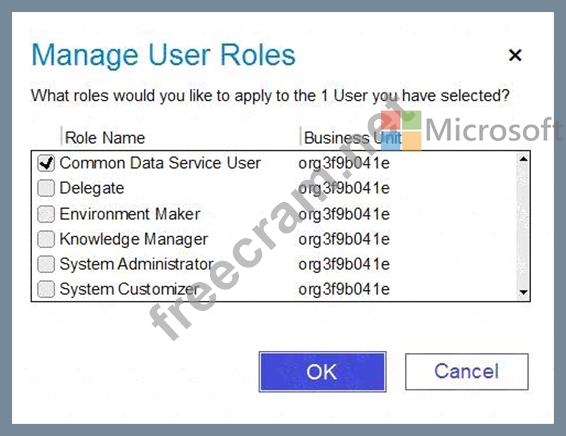Check the System Customizer role checkbox
The image size is (566, 436).
46,289
